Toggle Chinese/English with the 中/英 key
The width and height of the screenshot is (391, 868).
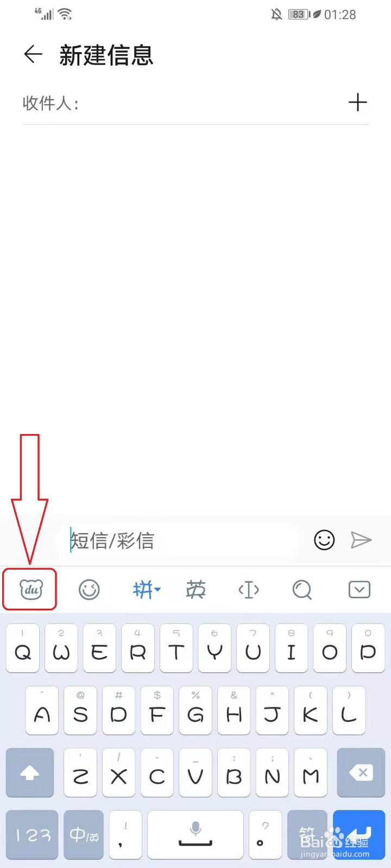84,835
